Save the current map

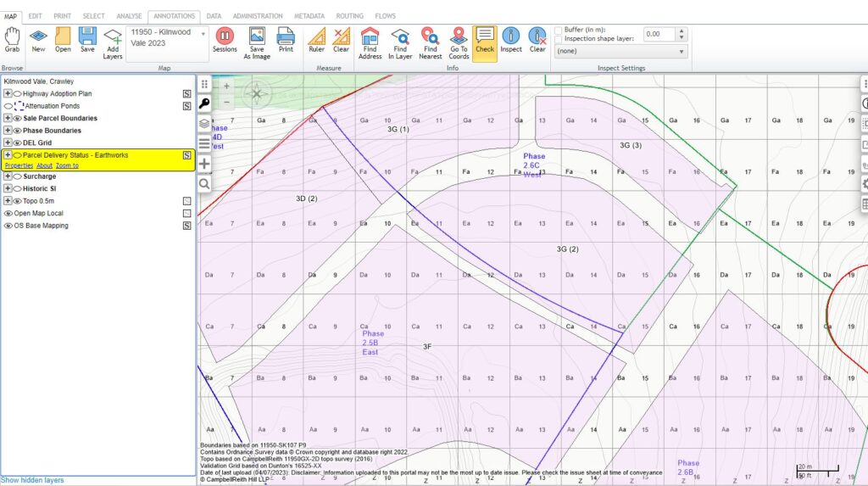87,39
